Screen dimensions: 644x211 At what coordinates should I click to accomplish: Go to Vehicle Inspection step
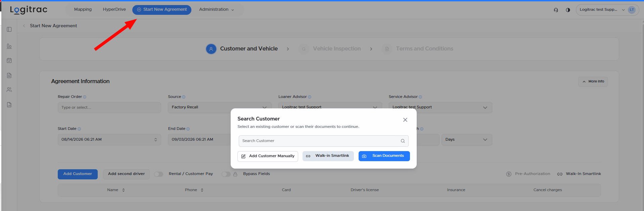pyautogui.click(x=337, y=49)
